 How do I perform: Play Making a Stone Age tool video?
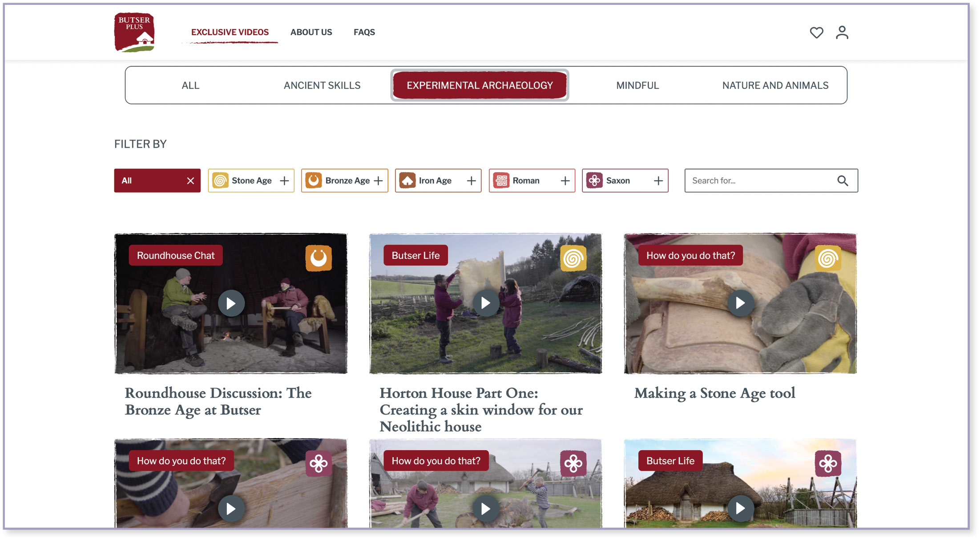pyautogui.click(x=741, y=303)
